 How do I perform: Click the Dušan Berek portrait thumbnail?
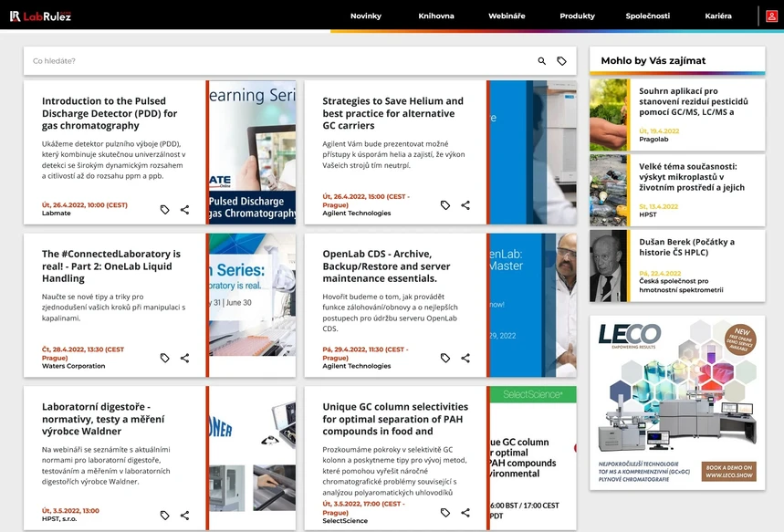(608, 266)
